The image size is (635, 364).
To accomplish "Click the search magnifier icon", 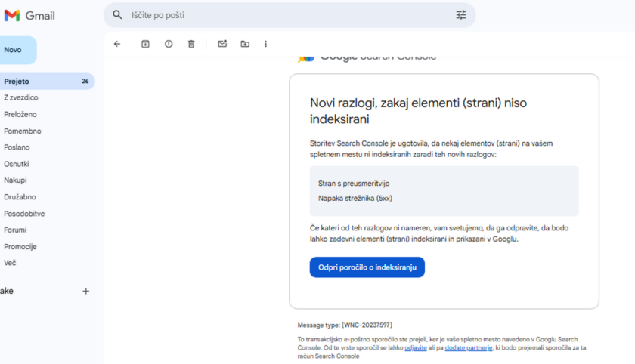I will point(117,15).
